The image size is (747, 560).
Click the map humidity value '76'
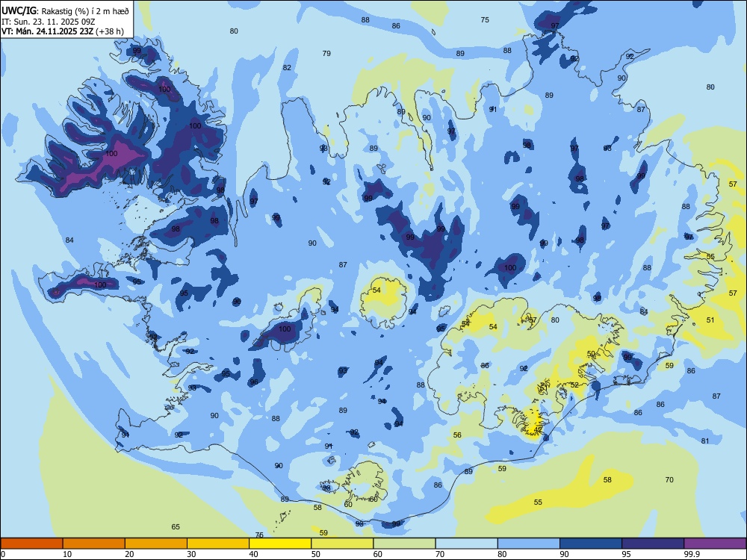(260, 535)
